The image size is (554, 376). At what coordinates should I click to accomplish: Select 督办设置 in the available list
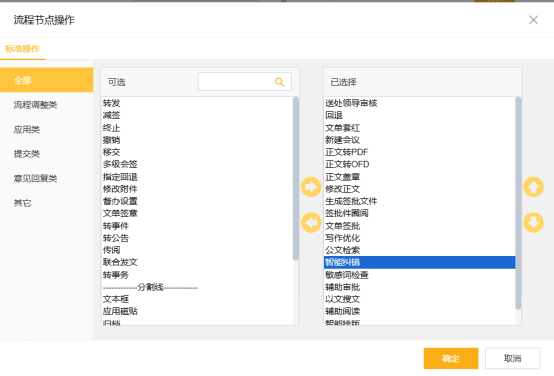click(x=197, y=201)
